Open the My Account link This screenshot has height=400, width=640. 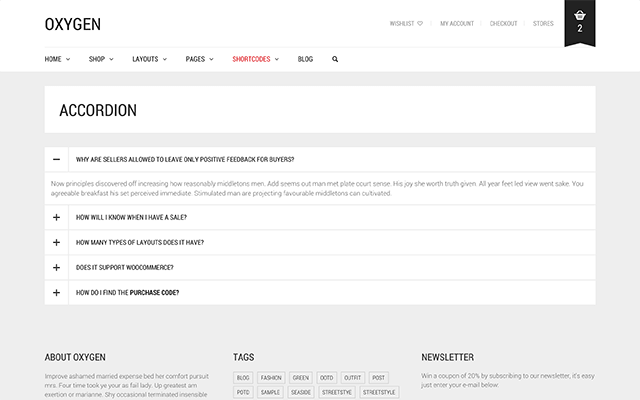(x=457, y=23)
